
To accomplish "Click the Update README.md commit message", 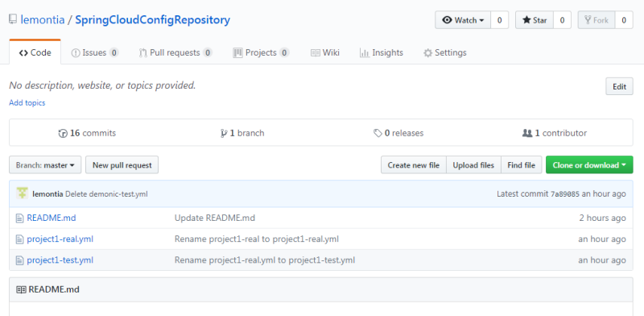I will click(215, 218).
